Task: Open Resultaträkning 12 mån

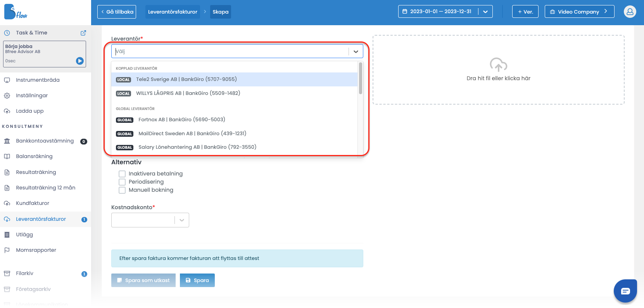Action: click(x=45, y=188)
